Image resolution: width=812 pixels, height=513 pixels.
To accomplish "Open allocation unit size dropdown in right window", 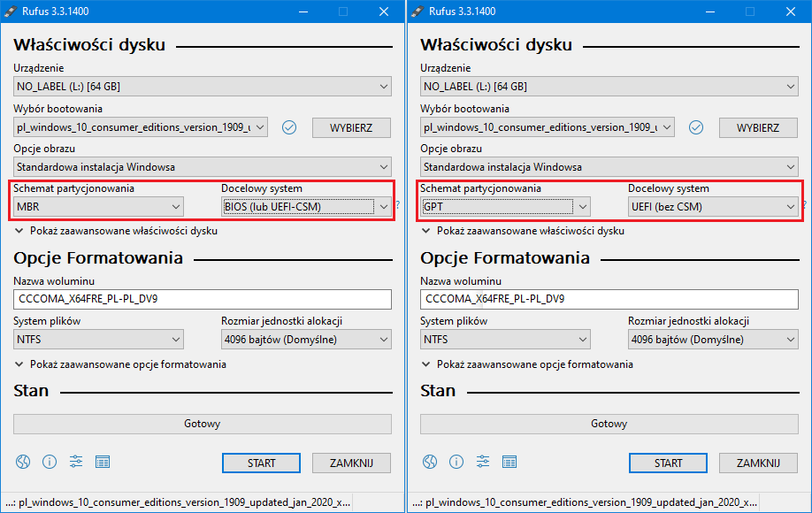I will pyautogui.click(x=714, y=340).
